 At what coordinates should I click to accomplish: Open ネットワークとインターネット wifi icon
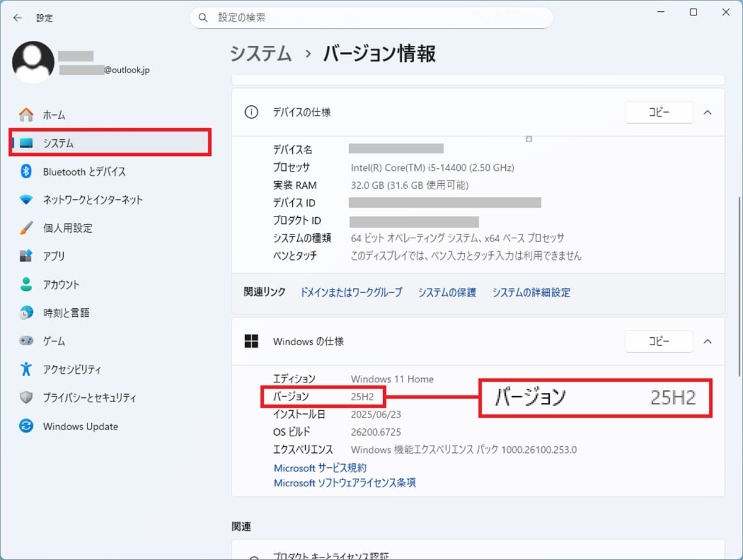(26, 200)
